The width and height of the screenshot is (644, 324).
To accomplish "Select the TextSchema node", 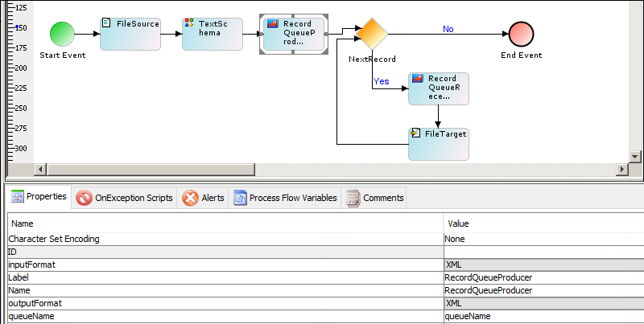I will coord(212,34).
